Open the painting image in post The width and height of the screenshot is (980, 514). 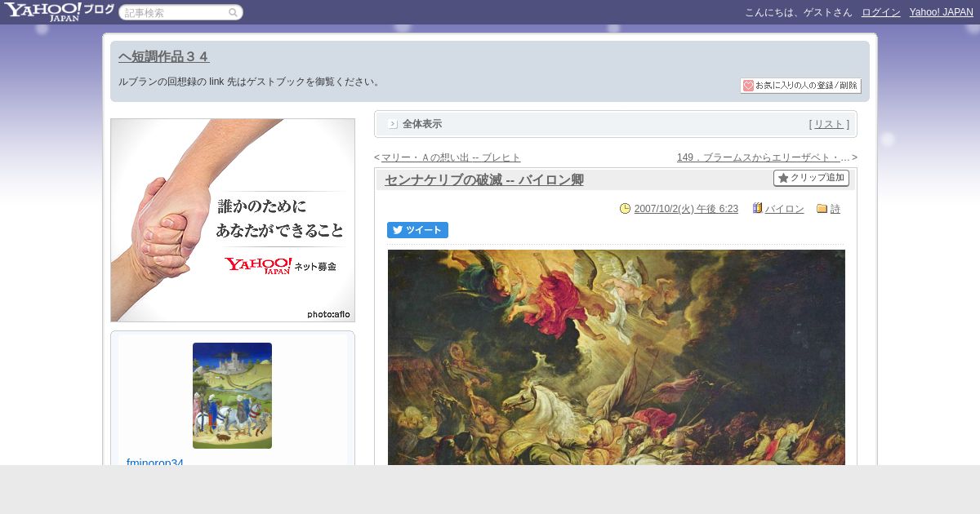tap(617, 357)
